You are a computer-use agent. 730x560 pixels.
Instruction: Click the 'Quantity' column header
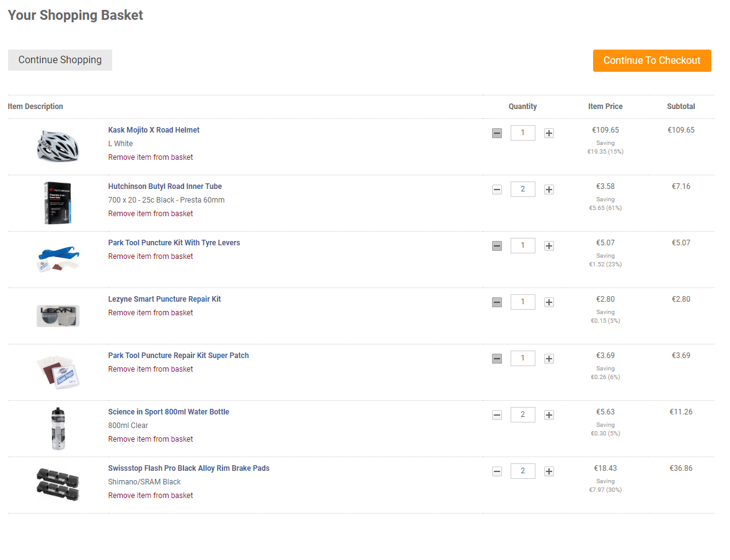coord(522,107)
